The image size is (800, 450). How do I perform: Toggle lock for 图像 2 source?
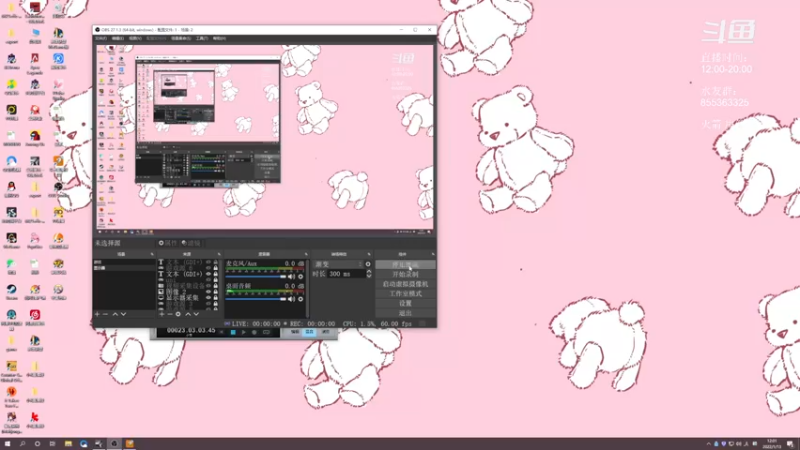tap(216, 292)
